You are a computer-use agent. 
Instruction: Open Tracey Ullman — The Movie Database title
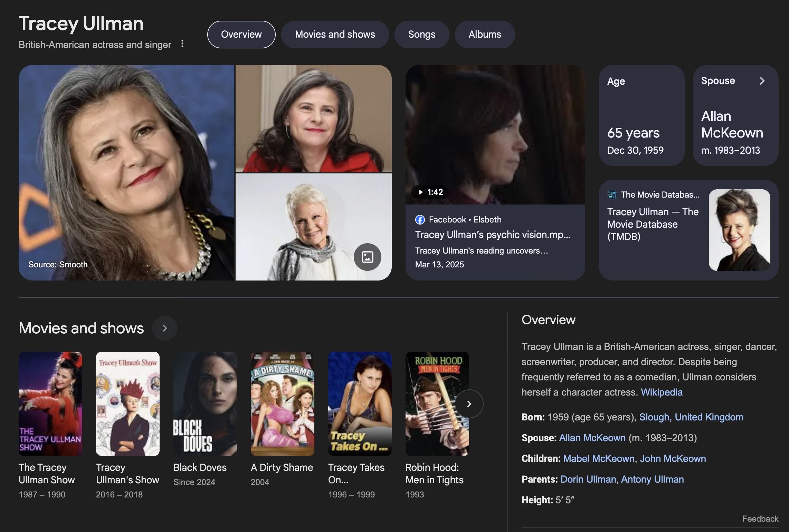tap(653, 224)
